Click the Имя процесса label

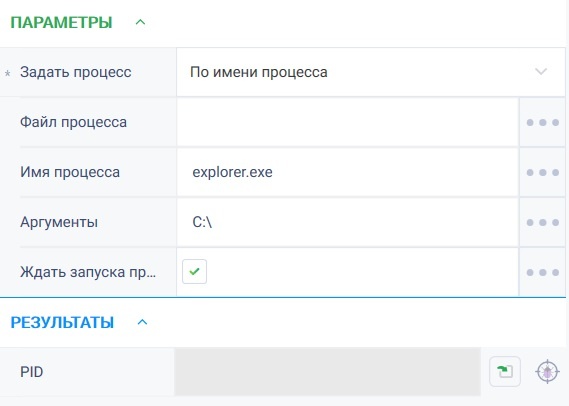[x=70, y=172]
